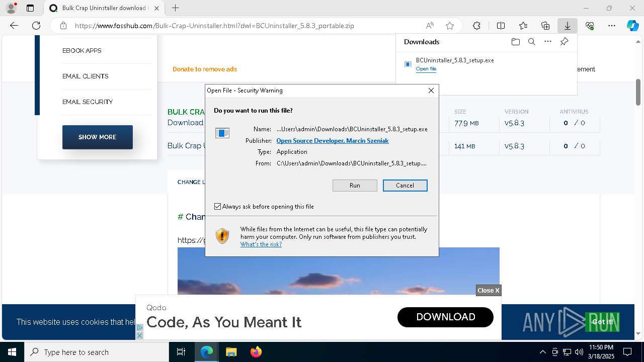Click the Edge profile avatar icon
644x362 pixels.
click(x=11, y=8)
